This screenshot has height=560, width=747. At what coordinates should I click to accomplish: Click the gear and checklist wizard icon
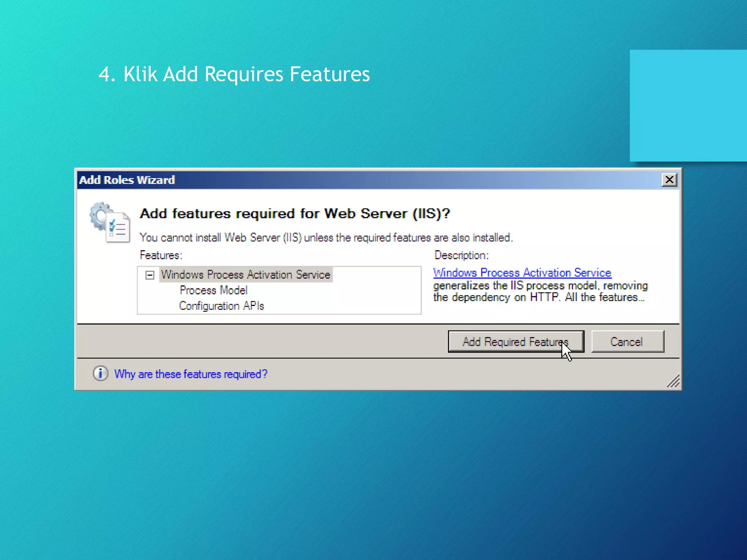coord(109,222)
